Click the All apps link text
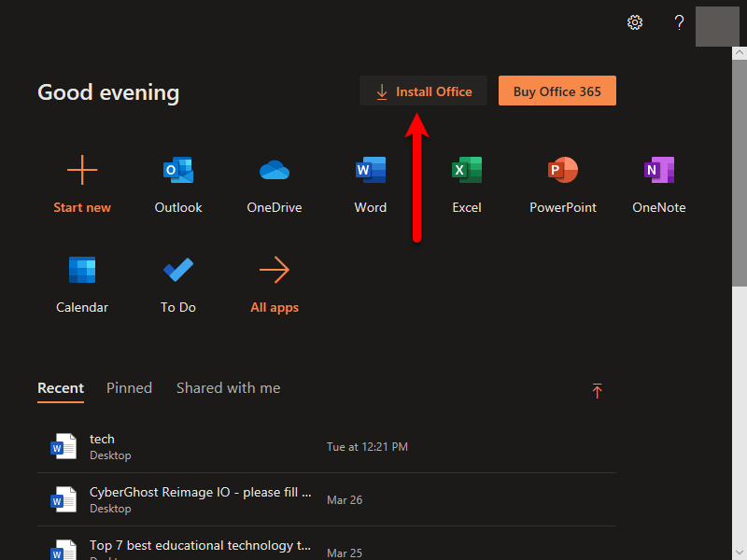The width and height of the screenshot is (747, 560). pos(275,308)
